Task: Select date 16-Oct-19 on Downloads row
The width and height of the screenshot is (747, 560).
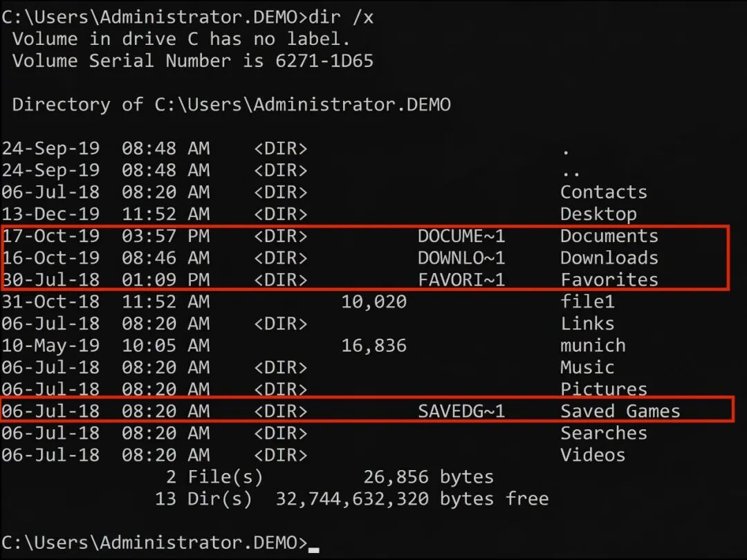Action: 50,258
